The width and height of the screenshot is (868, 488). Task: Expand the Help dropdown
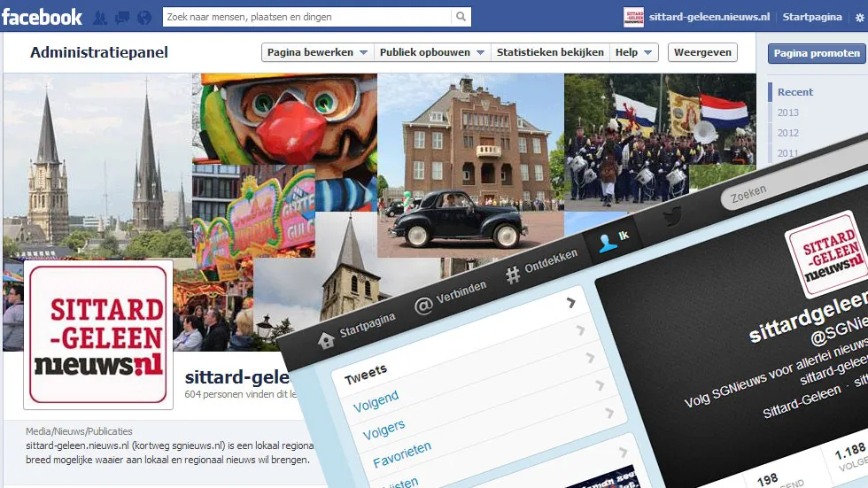[634, 52]
